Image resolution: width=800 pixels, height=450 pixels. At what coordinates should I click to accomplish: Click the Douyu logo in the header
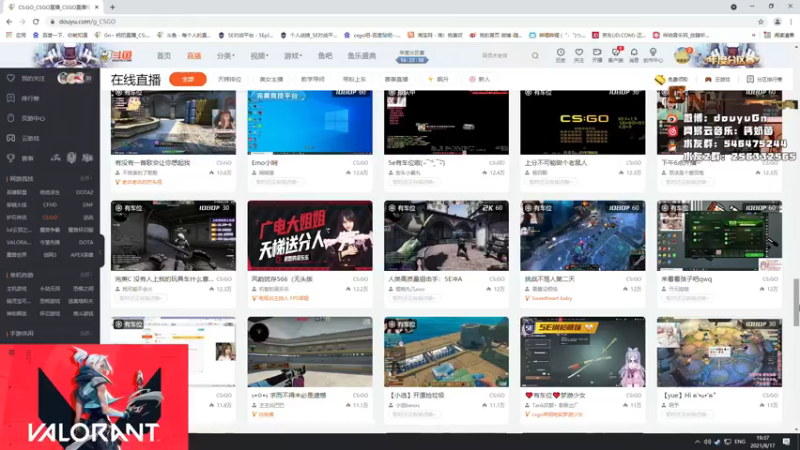coord(116,56)
